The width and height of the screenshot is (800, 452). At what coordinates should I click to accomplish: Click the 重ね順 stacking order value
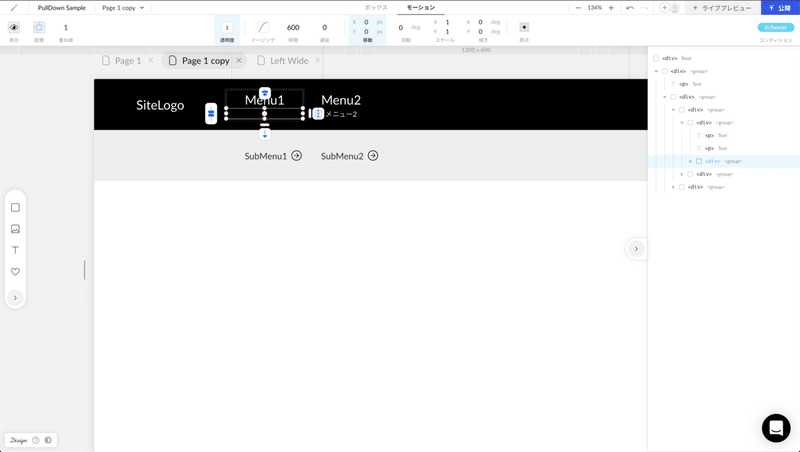coord(65,28)
